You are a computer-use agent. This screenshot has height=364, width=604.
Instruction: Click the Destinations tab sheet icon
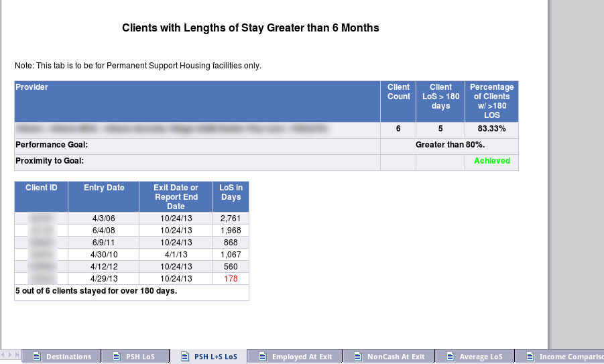tap(38, 357)
